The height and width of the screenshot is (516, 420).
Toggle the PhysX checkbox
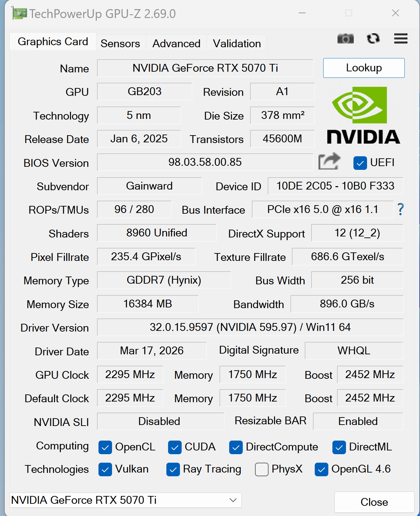[262, 469]
